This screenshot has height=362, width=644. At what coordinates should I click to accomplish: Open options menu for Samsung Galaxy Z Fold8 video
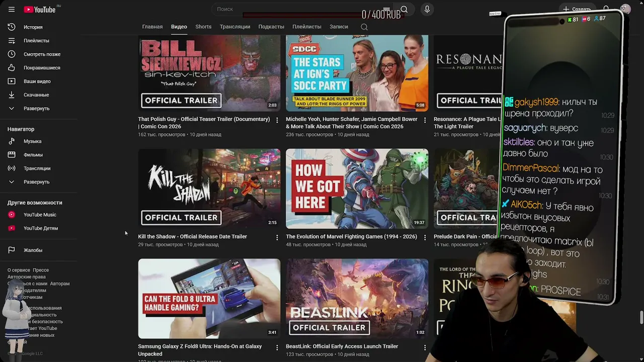pos(277,347)
